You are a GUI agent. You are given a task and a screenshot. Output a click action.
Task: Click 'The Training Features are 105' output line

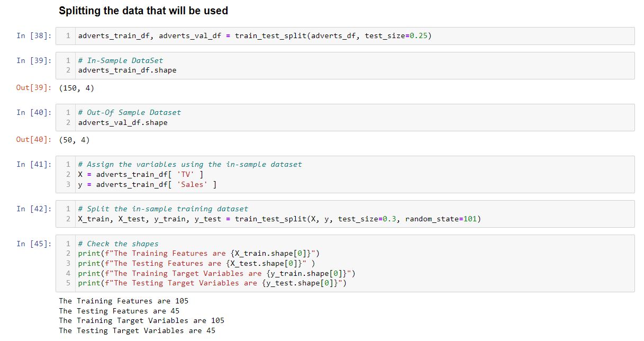[124, 301]
